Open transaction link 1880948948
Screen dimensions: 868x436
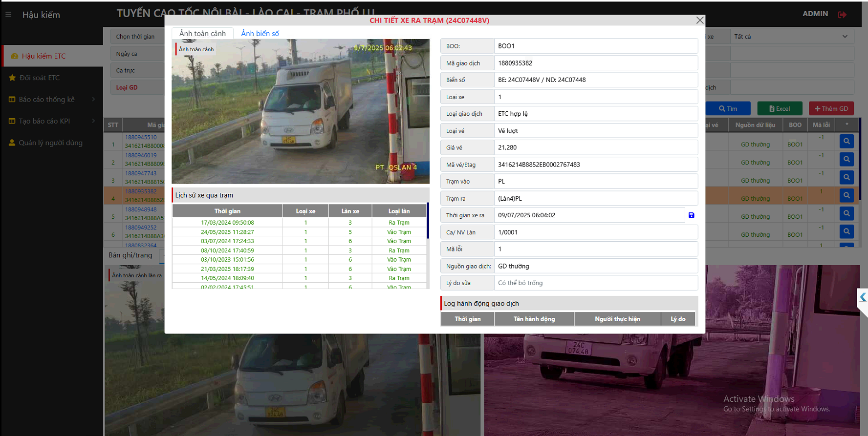pos(141,209)
